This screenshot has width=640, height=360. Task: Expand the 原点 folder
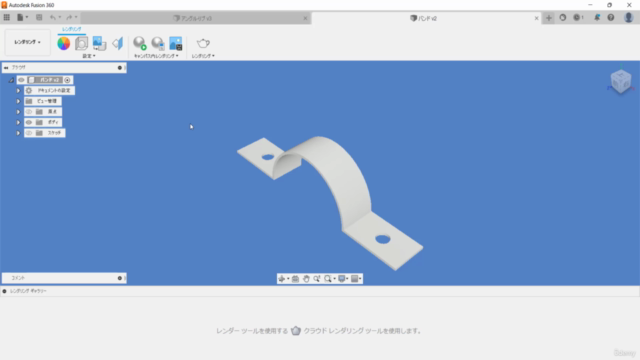point(18,112)
